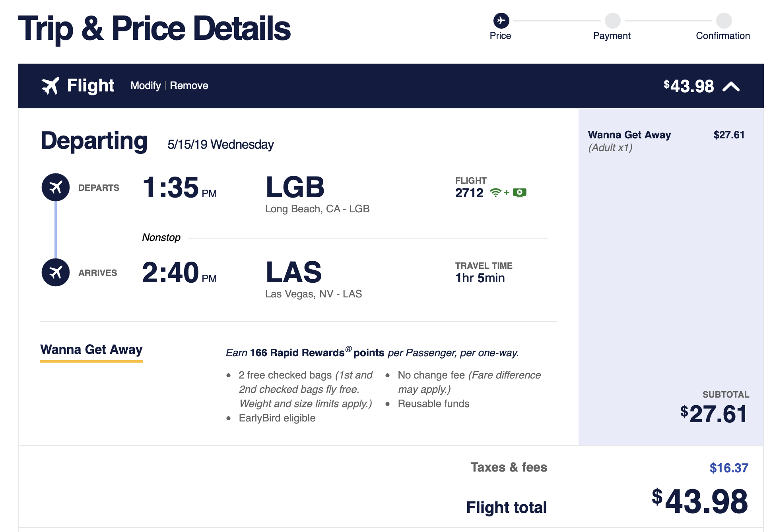Viewport: 773px width, 532px height.
Task: Click the green live TV icon
Action: coord(519,193)
